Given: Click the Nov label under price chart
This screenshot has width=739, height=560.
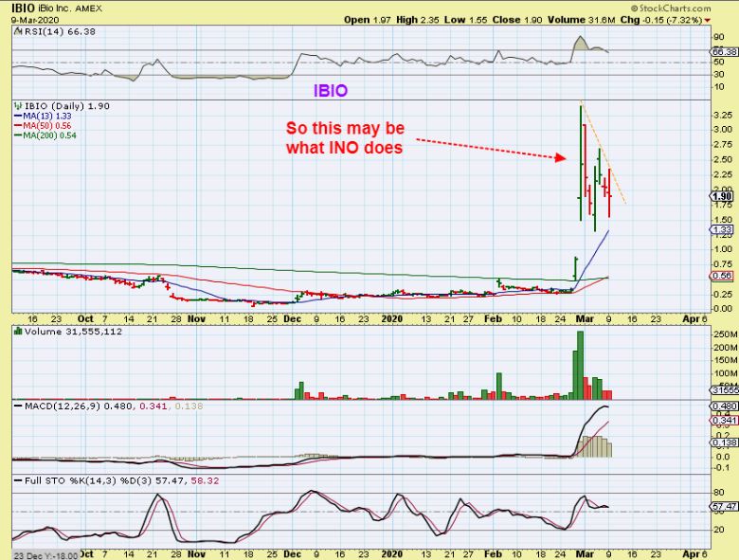Looking at the screenshot, I should [x=196, y=319].
